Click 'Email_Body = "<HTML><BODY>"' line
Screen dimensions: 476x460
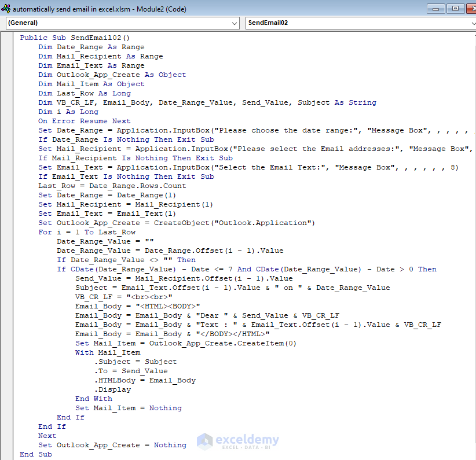click(x=138, y=306)
